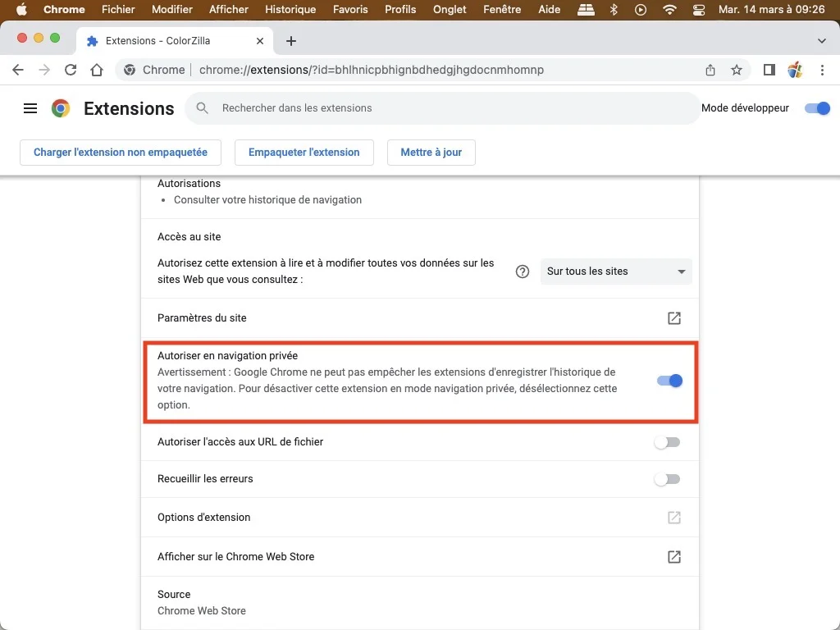The width and height of the screenshot is (840, 630).
Task: Click the Chrome logo next to Extensions
Action: [61, 108]
